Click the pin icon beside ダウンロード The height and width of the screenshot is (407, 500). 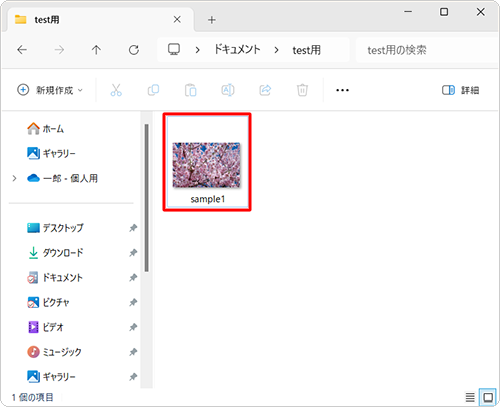click(133, 253)
